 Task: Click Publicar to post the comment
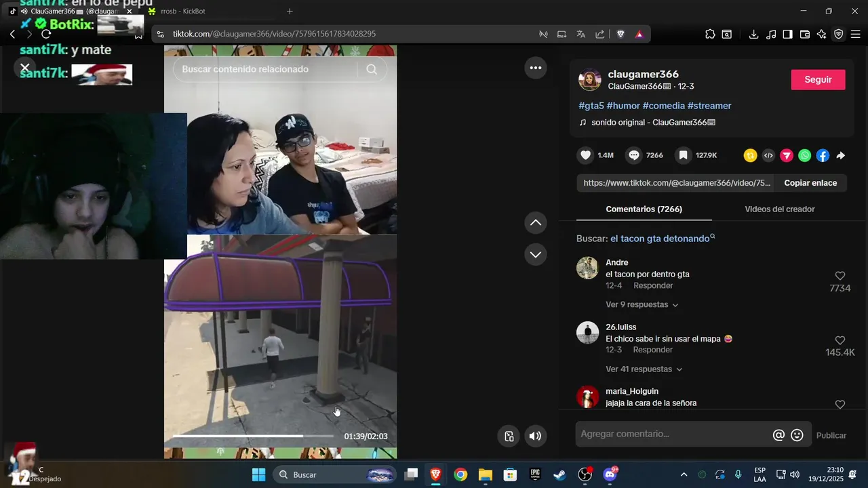click(831, 435)
